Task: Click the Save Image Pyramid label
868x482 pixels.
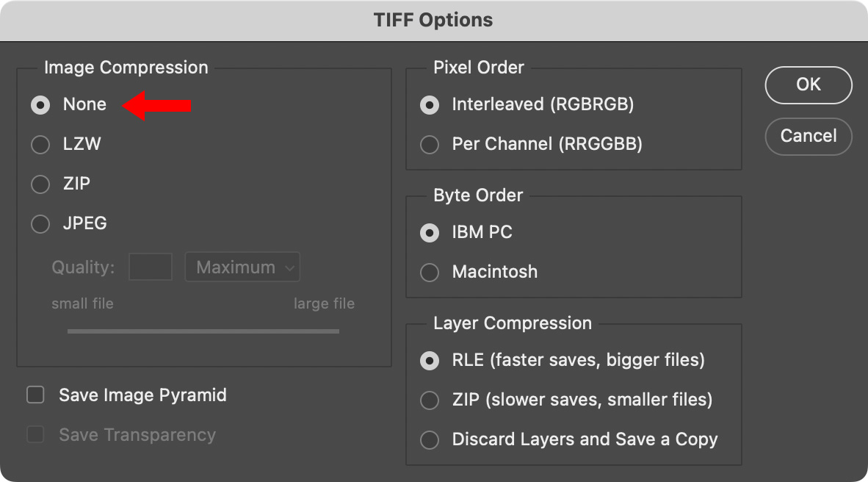Action: click(x=142, y=395)
